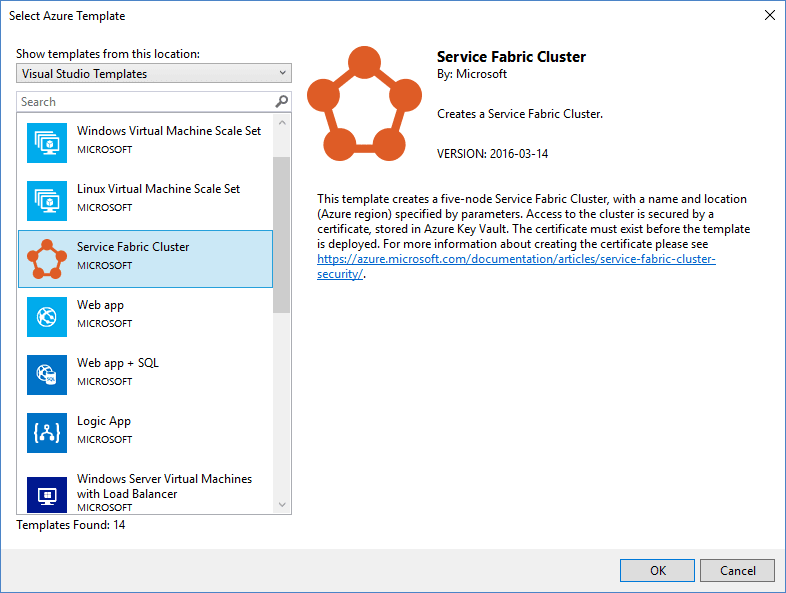Image resolution: width=786 pixels, height=593 pixels.
Task: Click the Web app + SQL icon
Action: (47, 375)
